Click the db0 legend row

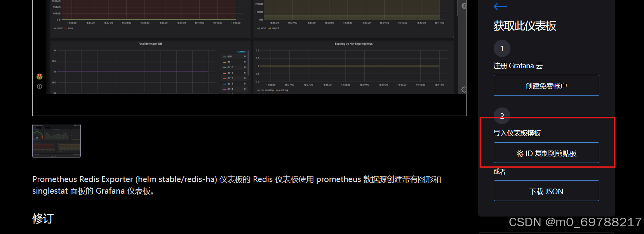(234, 57)
